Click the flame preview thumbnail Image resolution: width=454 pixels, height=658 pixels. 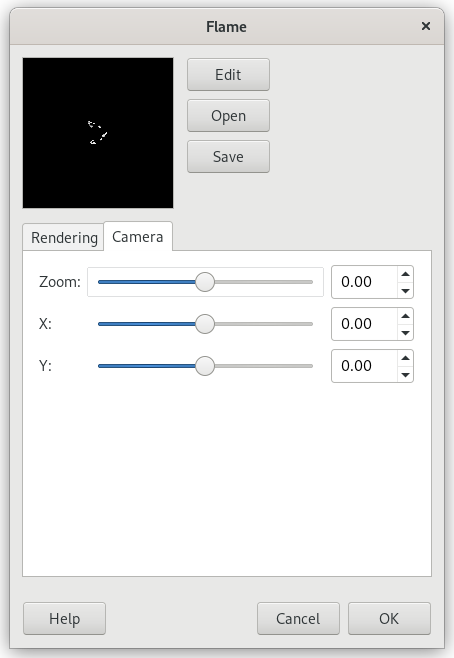click(98, 133)
